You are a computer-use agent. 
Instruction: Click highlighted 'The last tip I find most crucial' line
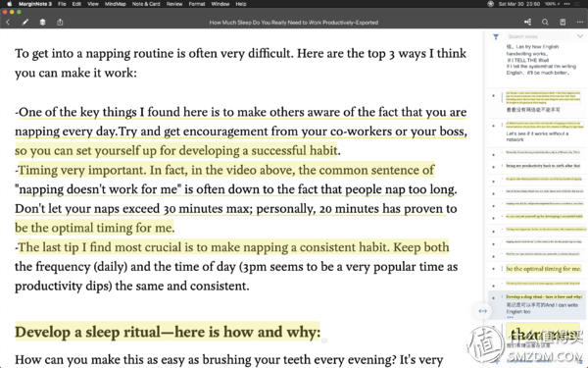[x=233, y=247]
